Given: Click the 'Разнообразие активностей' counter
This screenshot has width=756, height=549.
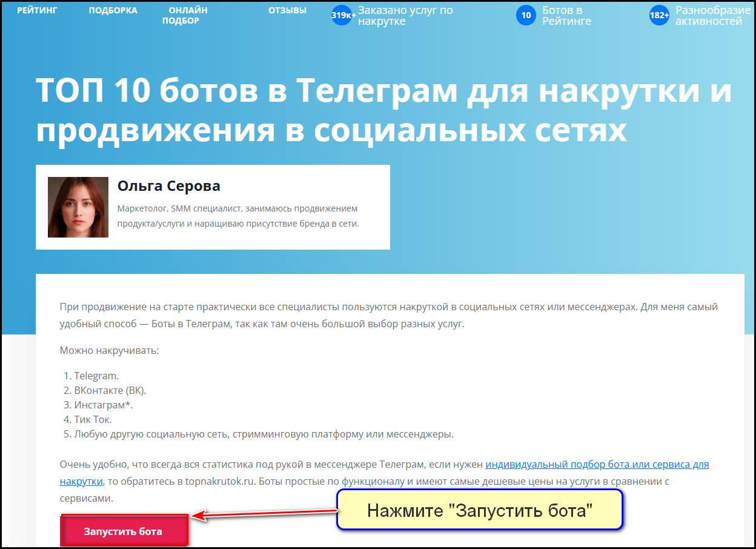Looking at the screenshot, I should tap(712, 15).
